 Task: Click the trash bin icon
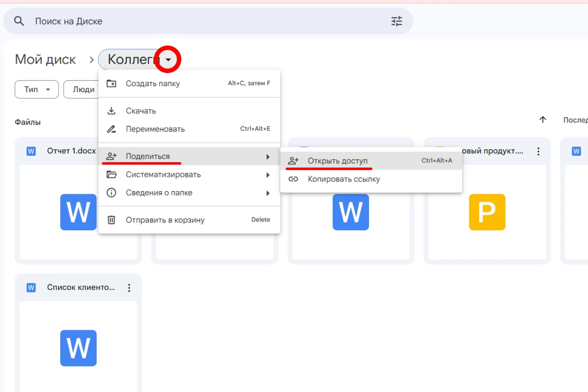[112, 220]
